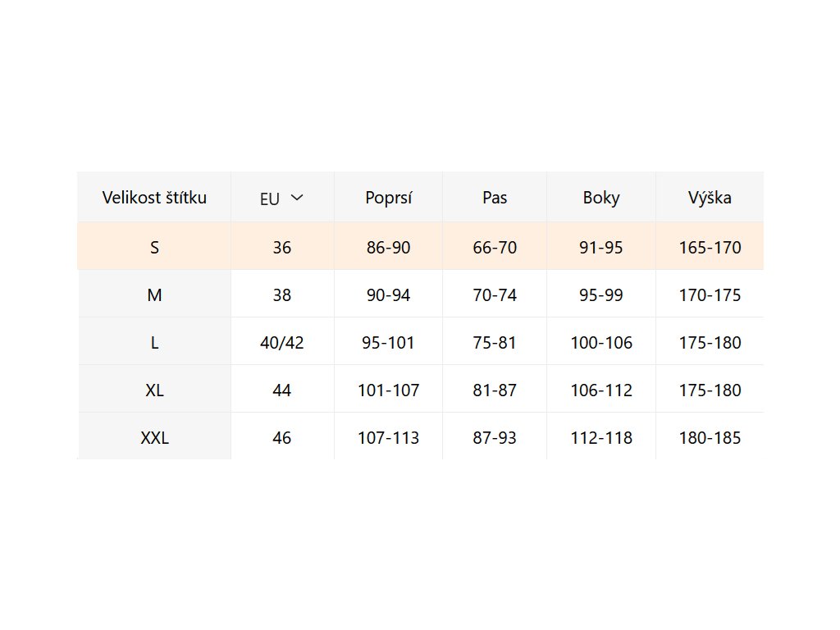Click EU size 40/42 cell
Screen dimensions: 840x630
[x=281, y=342]
